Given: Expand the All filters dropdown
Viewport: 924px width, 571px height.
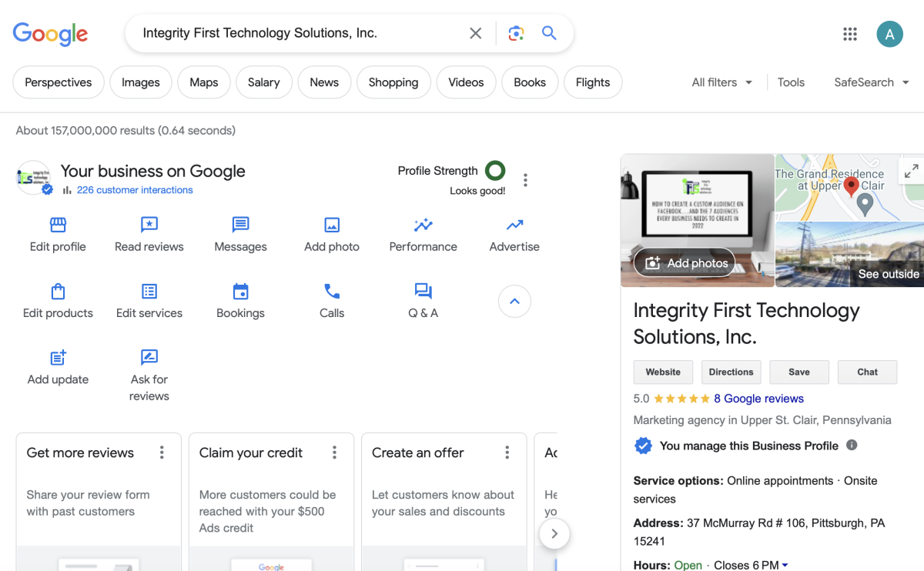Looking at the screenshot, I should tap(721, 82).
